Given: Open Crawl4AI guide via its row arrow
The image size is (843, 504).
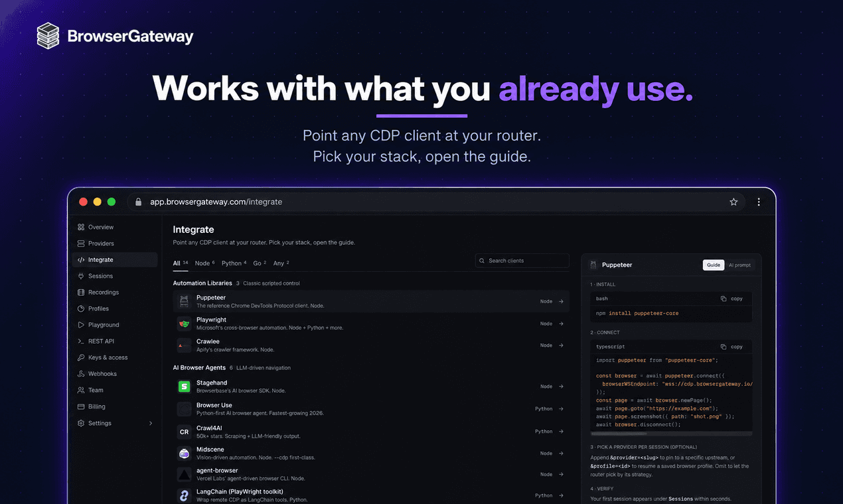Looking at the screenshot, I should click(561, 432).
